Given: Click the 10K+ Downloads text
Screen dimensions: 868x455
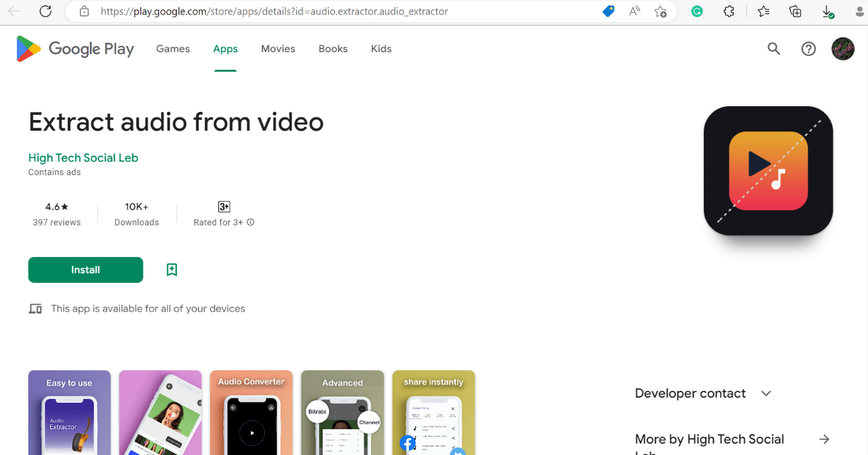Looking at the screenshot, I should pos(136,214).
